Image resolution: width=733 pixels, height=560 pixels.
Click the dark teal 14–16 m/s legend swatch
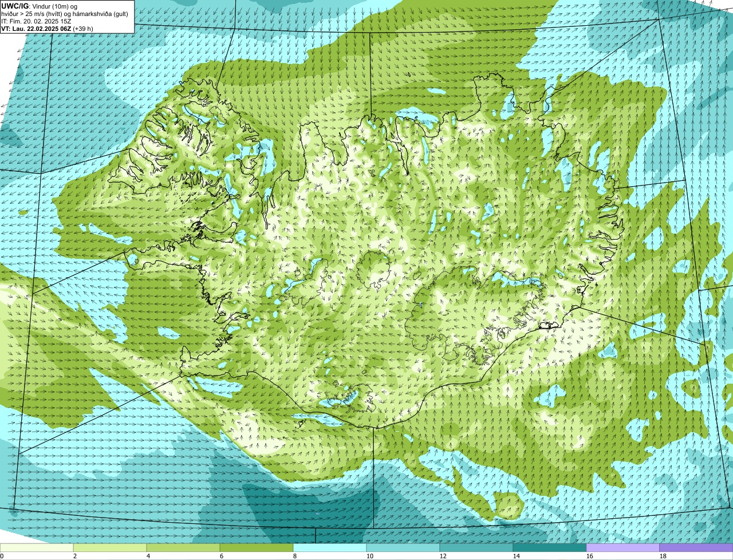[x=550, y=548]
